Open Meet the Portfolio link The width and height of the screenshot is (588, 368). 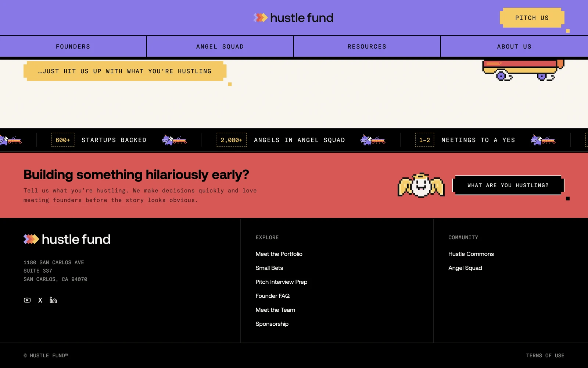tap(279, 254)
